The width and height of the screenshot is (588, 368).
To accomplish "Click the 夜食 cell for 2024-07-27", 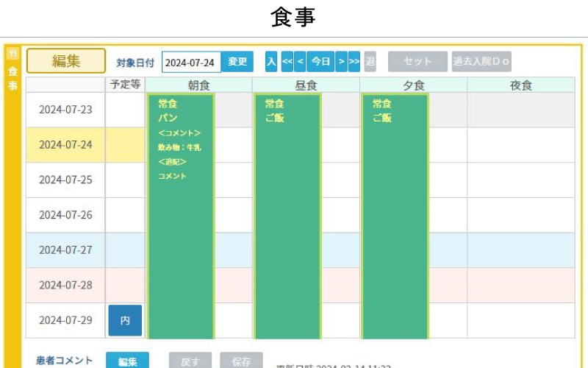I will 521,250.
